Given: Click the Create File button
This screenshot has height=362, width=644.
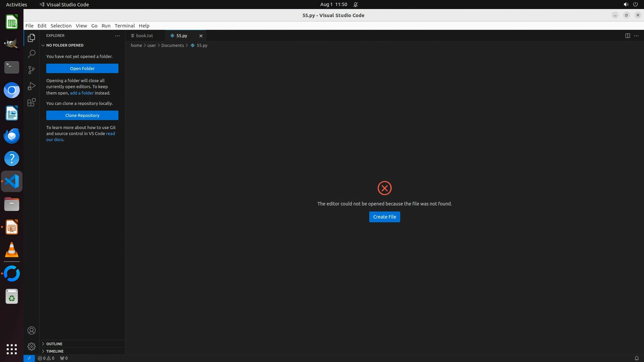Looking at the screenshot, I should click(x=384, y=217).
